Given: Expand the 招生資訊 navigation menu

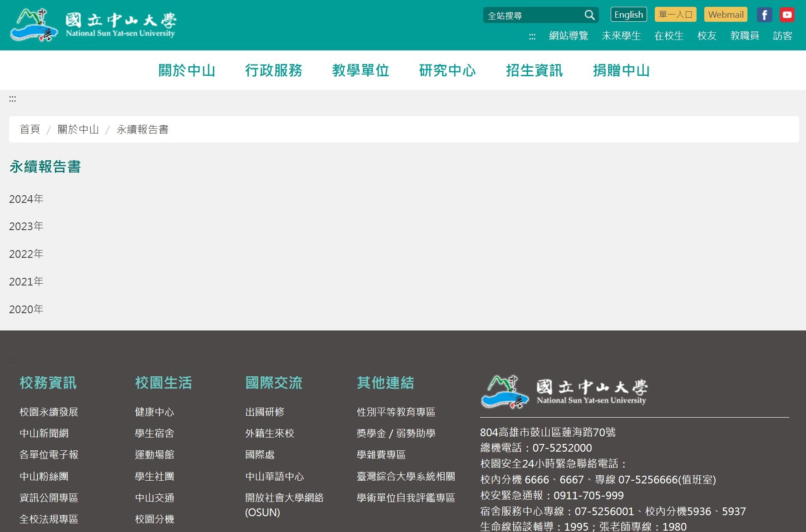Looking at the screenshot, I should pyautogui.click(x=534, y=70).
